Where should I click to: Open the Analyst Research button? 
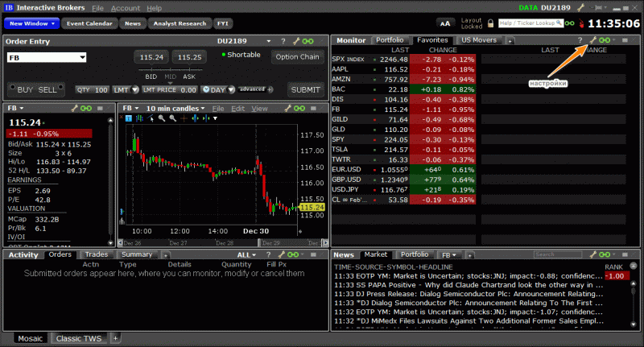[x=180, y=23]
